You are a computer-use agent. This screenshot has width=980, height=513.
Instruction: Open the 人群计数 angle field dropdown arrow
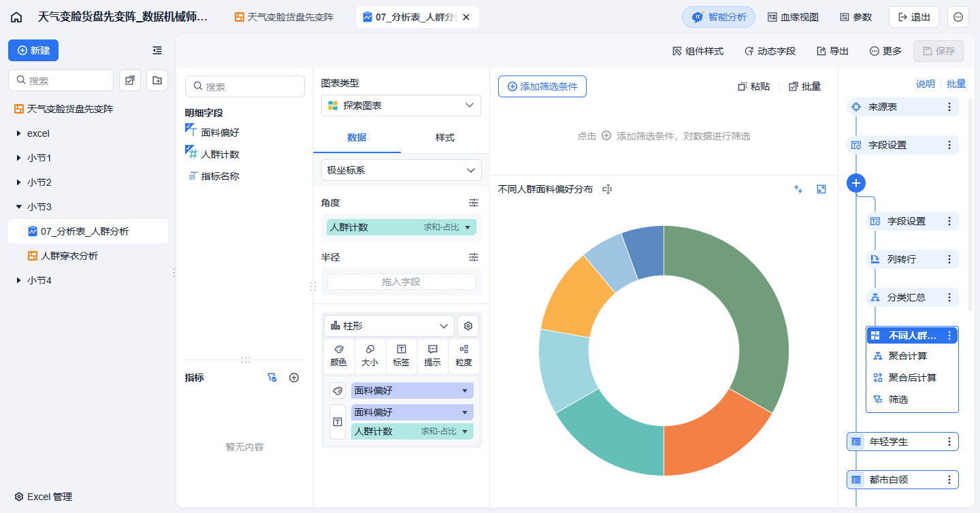tap(468, 227)
